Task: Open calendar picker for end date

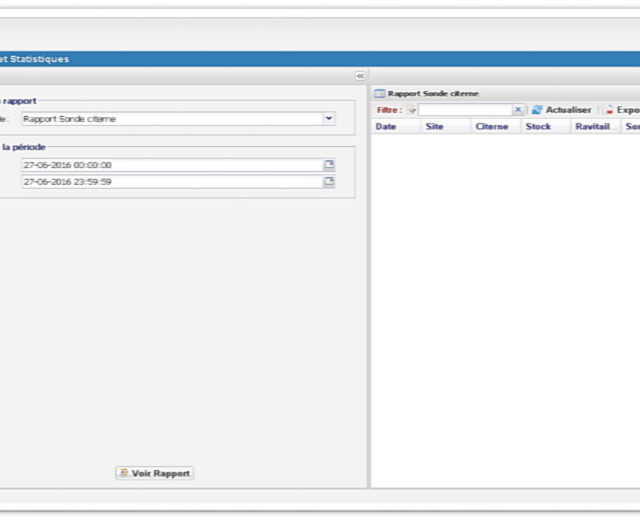Action: [329, 182]
